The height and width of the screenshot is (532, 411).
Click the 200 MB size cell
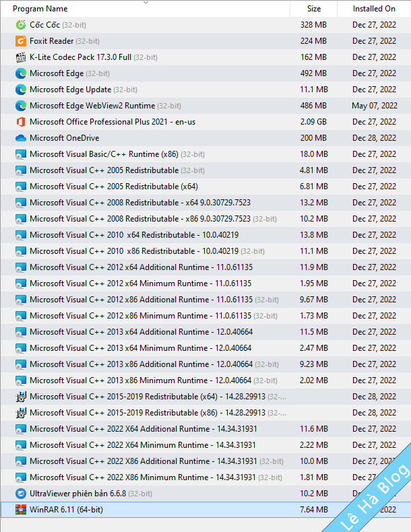(x=313, y=138)
